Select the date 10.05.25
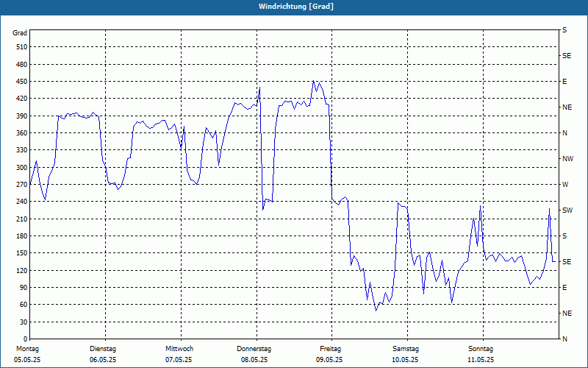The image size is (588, 368). click(x=405, y=360)
